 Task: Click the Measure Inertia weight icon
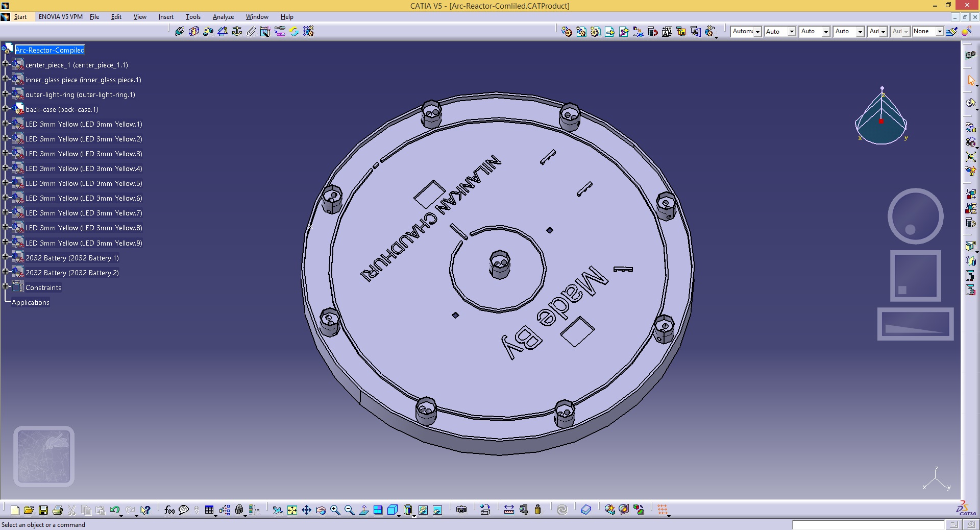pos(537,510)
